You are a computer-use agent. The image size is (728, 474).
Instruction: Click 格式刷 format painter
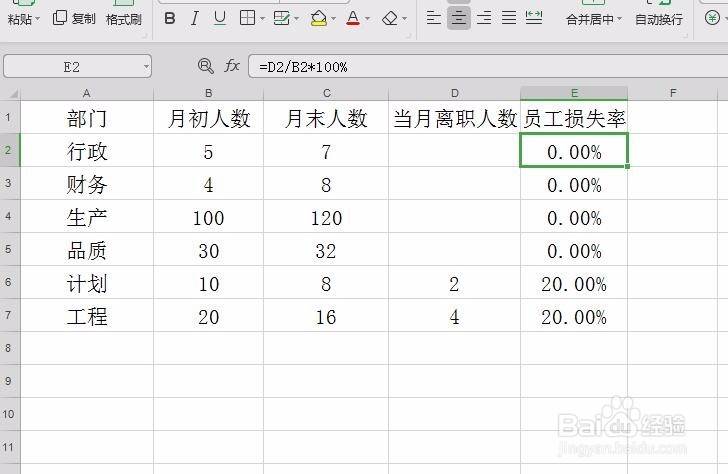(x=124, y=19)
